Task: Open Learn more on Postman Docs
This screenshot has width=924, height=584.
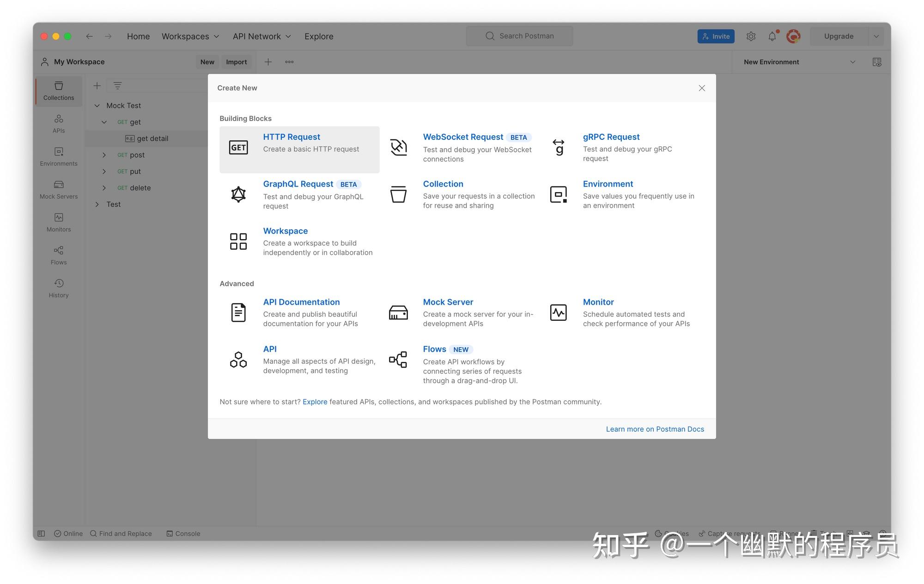Action: [655, 429]
